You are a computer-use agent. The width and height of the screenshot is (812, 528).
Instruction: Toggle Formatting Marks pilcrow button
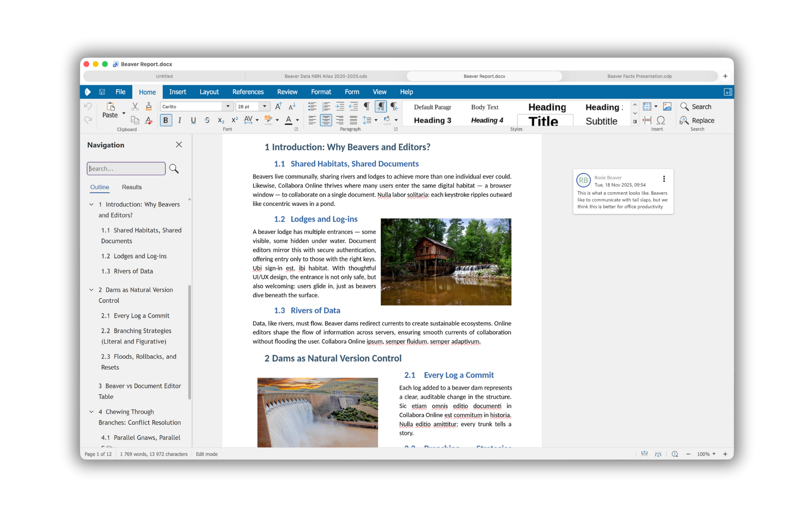point(366,106)
